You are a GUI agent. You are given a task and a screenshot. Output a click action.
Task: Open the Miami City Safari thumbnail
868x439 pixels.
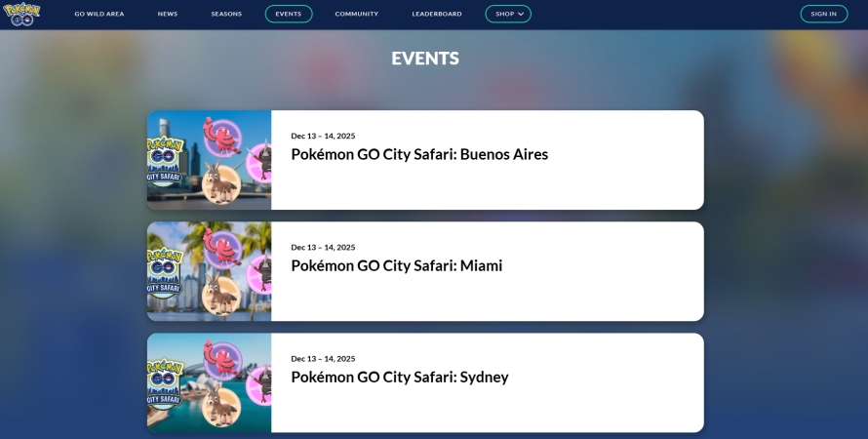pyautogui.click(x=210, y=271)
